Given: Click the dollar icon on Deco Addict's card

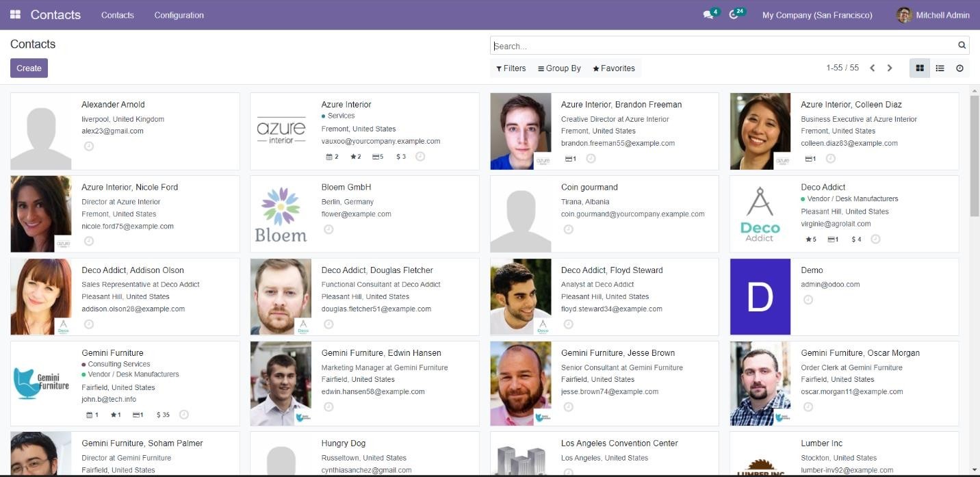Looking at the screenshot, I should 856,240.
